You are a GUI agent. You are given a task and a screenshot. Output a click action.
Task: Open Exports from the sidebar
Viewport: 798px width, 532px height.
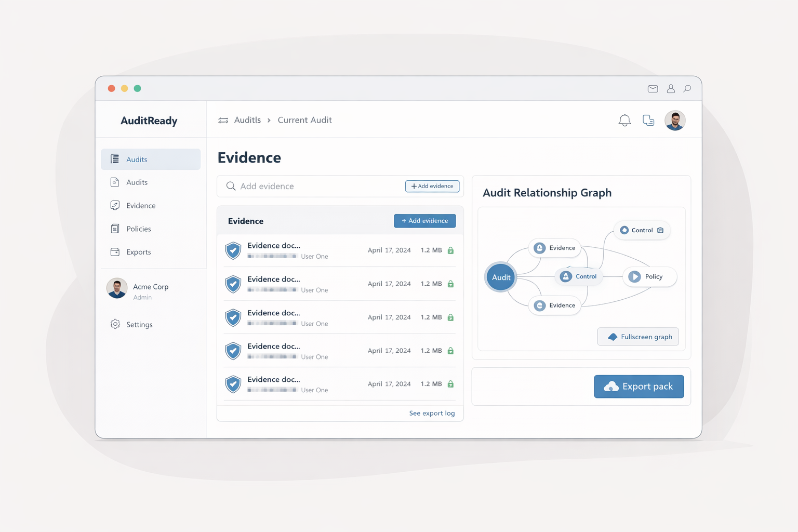point(138,252)
